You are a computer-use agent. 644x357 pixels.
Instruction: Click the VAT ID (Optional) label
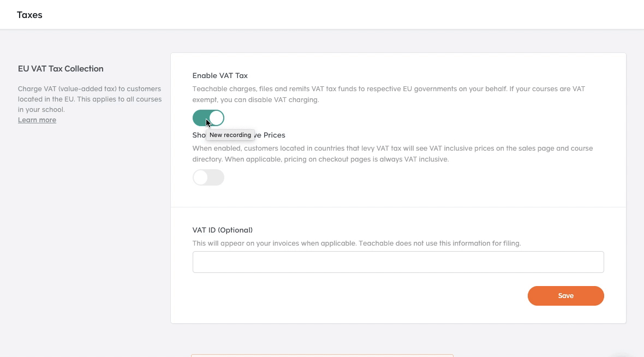pos(222,230)
